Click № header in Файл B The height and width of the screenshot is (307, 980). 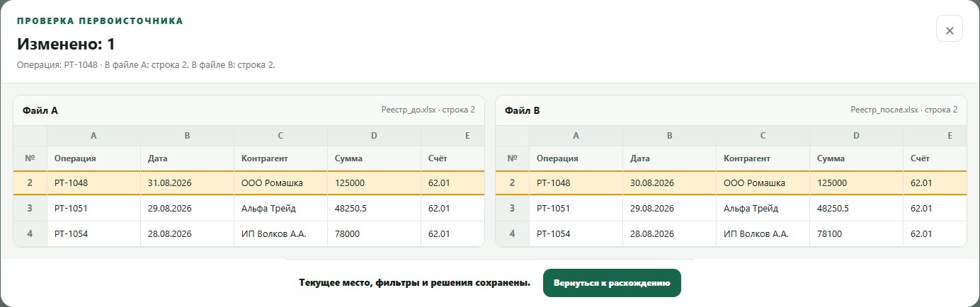click(513, 158)
